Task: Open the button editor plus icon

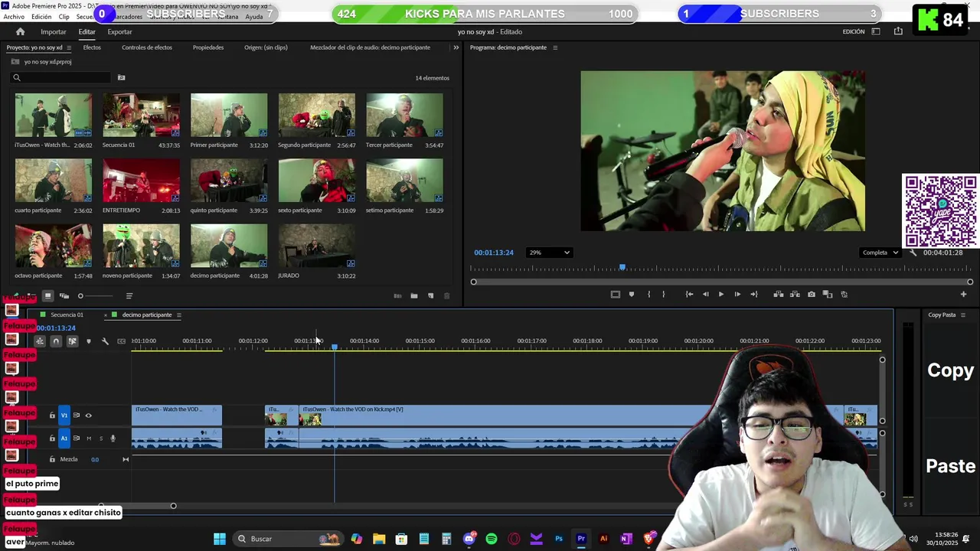Action: [x=963, y=294]
